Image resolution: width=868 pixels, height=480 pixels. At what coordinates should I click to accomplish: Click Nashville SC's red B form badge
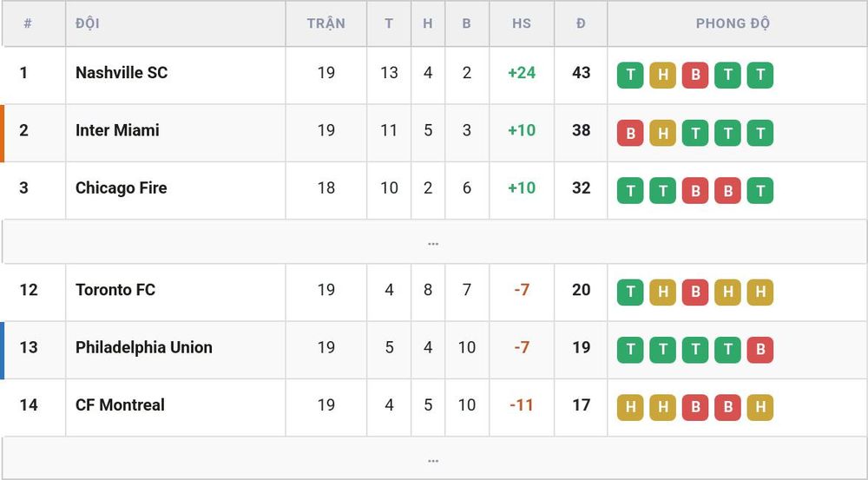coord(695,76)
